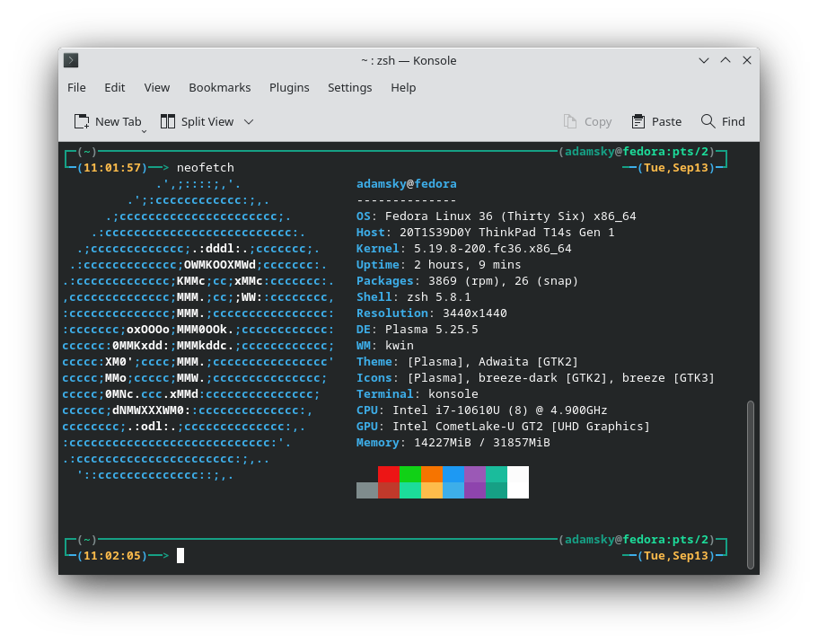The height and width of the screenshot is (644, 818).
Task: Open the Edit menu
Action: coord(114,87)
